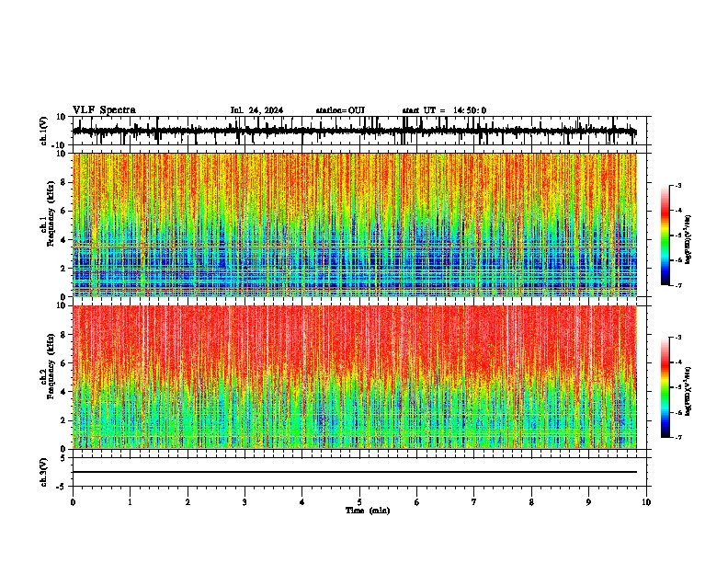The height and width of the screenshot is (563, 728).
Task: Click inside the ch.1 spectrogram panel
Action: 355,224
